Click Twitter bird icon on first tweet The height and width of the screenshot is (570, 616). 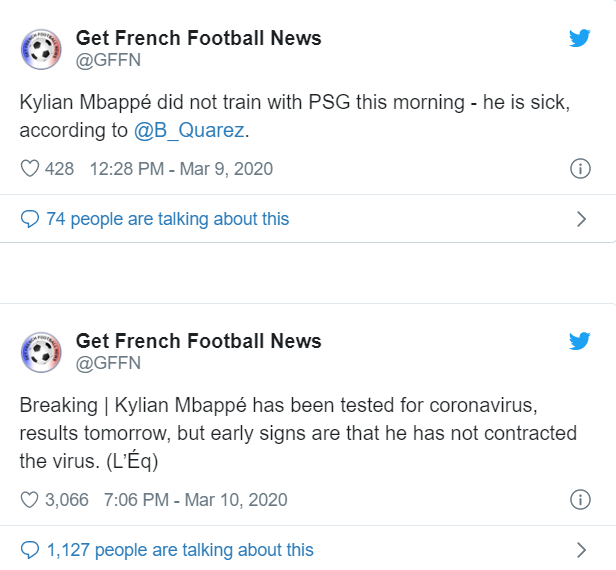579,39
